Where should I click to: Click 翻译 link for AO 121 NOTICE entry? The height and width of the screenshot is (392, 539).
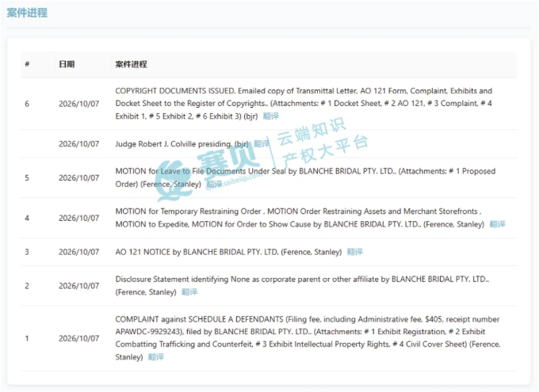[355, 252]
